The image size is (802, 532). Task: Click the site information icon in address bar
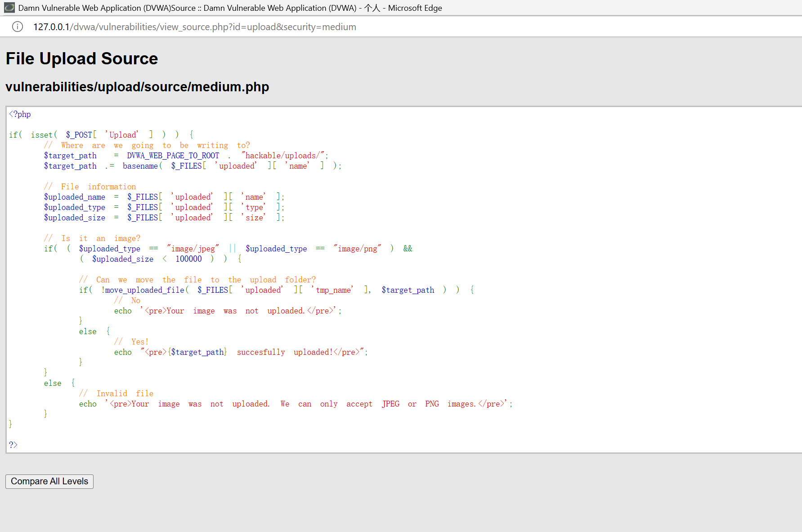[17, 27]
